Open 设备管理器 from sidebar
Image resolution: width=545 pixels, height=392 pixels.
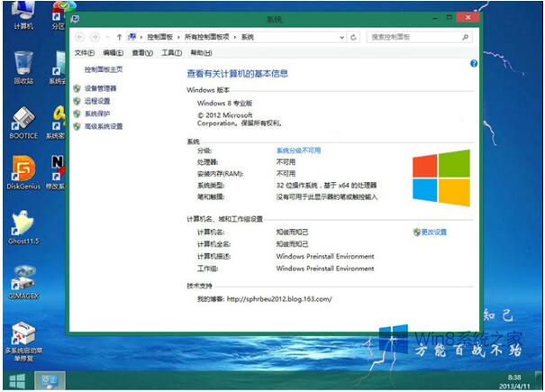pyautogui.click(x=100, y=88)
